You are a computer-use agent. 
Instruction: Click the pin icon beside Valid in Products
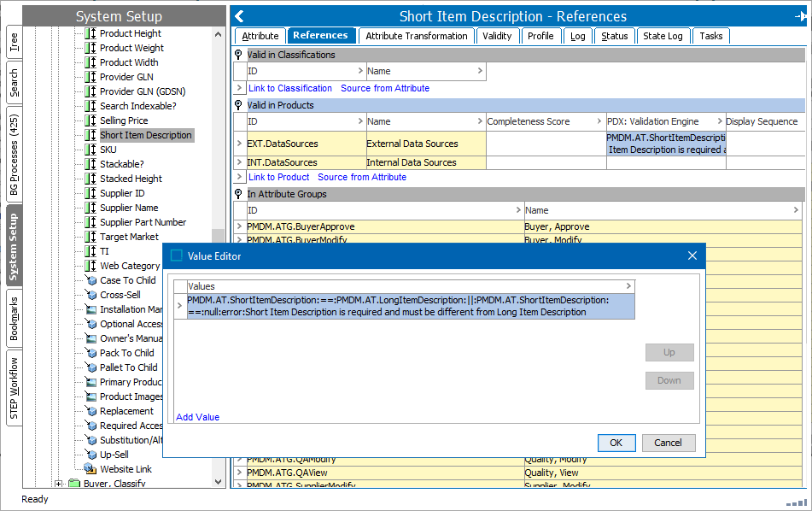239,105
